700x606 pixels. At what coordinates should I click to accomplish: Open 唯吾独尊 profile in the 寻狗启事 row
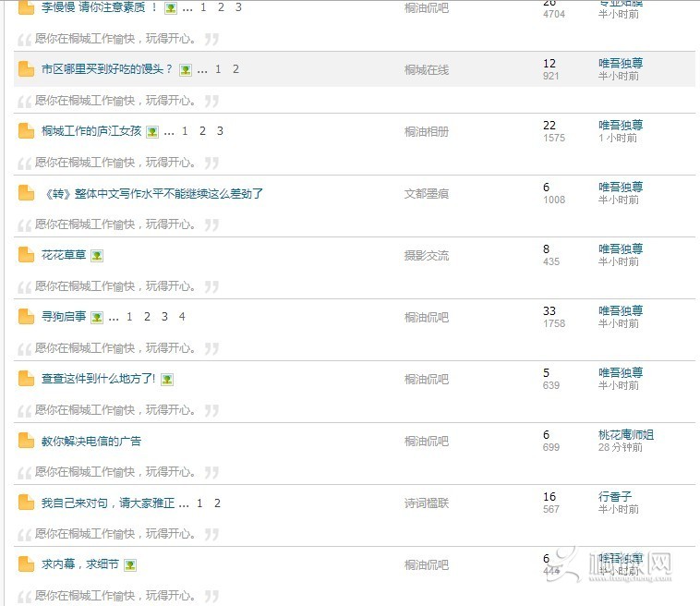tap(621, 310)
